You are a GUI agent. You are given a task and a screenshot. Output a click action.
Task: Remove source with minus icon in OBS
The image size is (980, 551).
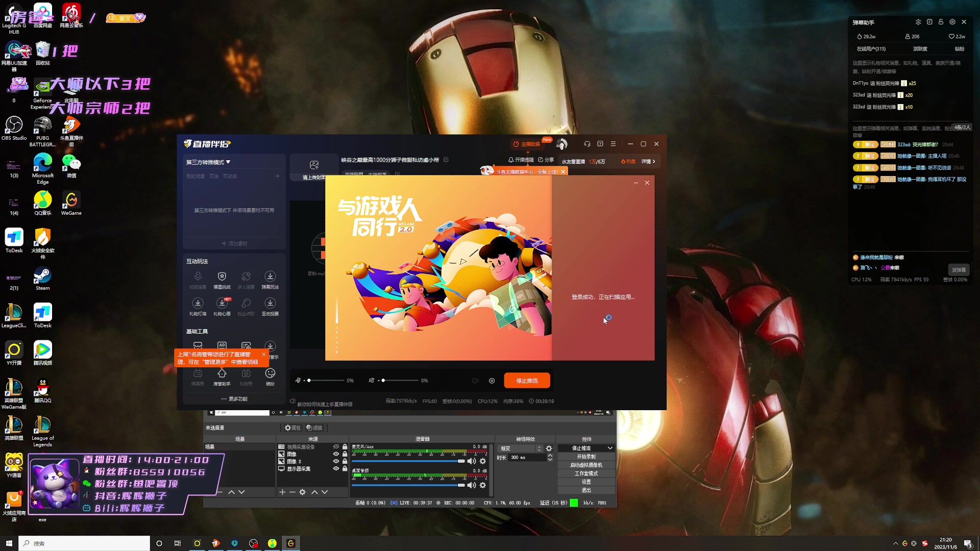[x=292, y=492]
